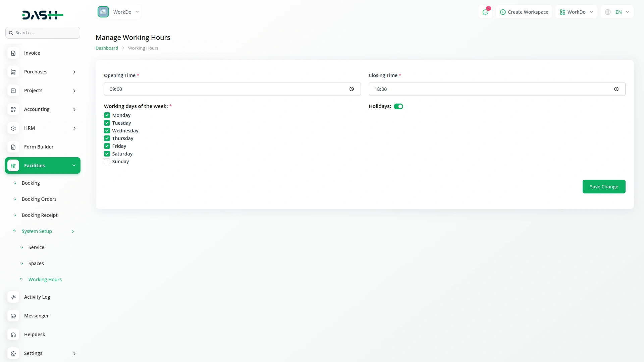This screenshot has height=362, width=644.
Task: Open Booking Orders in the Facilities menu
Action: [39, 199]
